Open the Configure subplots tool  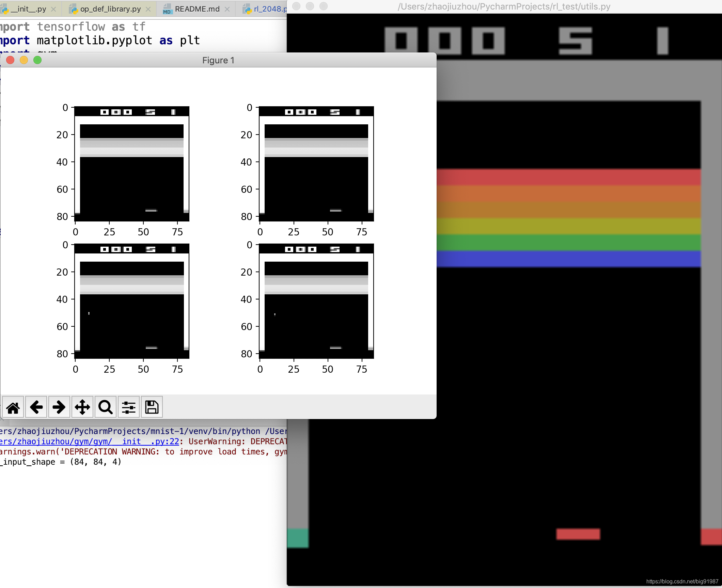(129, 407)
